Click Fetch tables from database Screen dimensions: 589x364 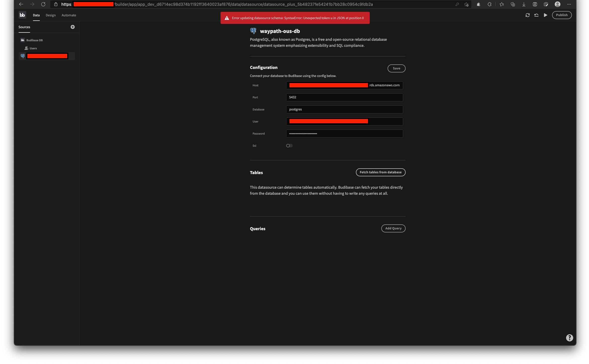tap(381, 172)
